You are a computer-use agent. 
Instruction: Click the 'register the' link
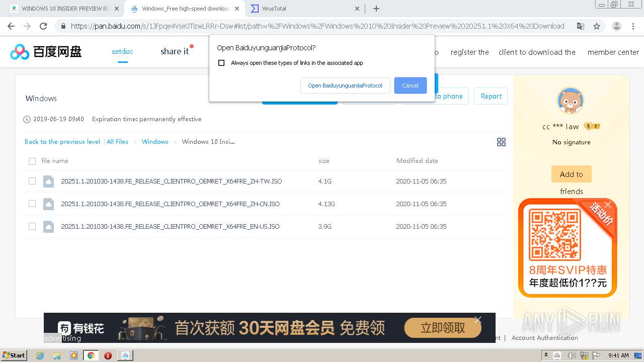point(470,52)
